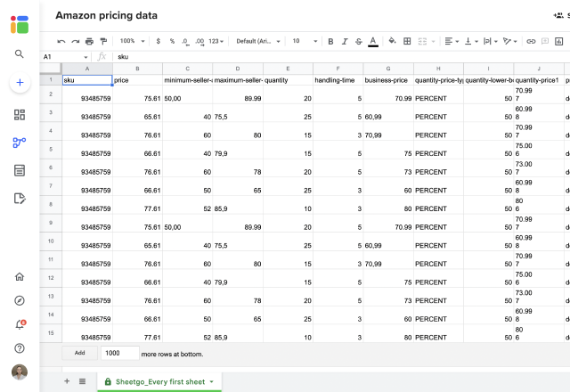Toggle italic formatting
The height and width of the screenshot is (392, 570).
(x=345, y=42)
